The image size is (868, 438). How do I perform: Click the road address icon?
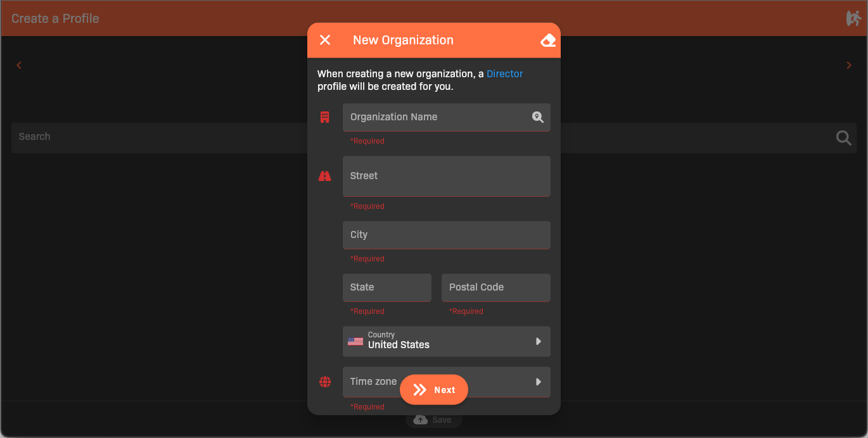325,176
